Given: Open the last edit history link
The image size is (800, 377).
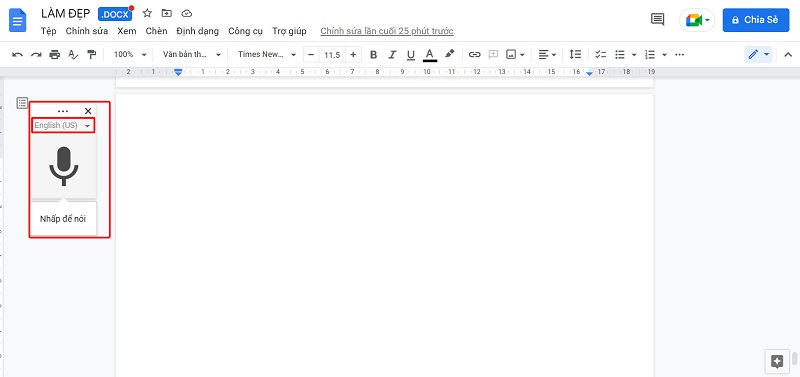Looking at the screenshot, I should [x=387, y=31].
